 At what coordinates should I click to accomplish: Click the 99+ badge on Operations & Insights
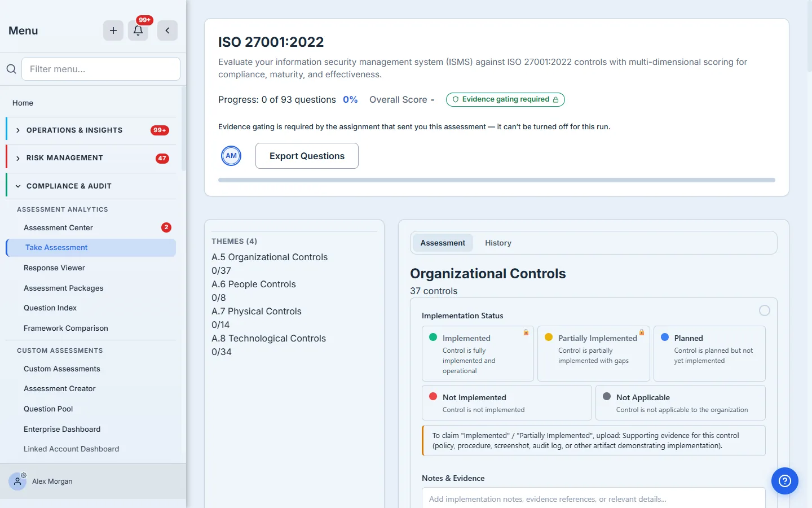[160, 130]
